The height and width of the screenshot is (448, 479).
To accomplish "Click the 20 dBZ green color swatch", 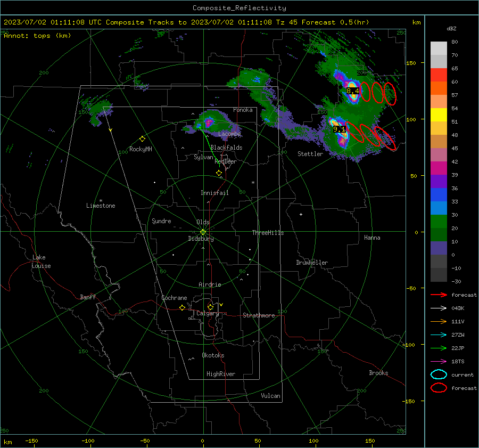I will 439,222.
